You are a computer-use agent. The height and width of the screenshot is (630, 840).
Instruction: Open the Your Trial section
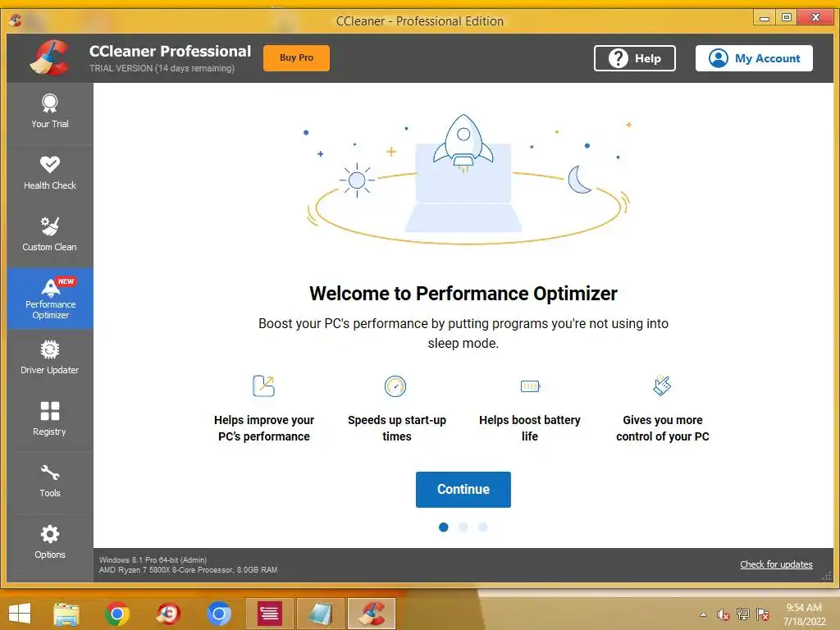click(x=50, y=112)
